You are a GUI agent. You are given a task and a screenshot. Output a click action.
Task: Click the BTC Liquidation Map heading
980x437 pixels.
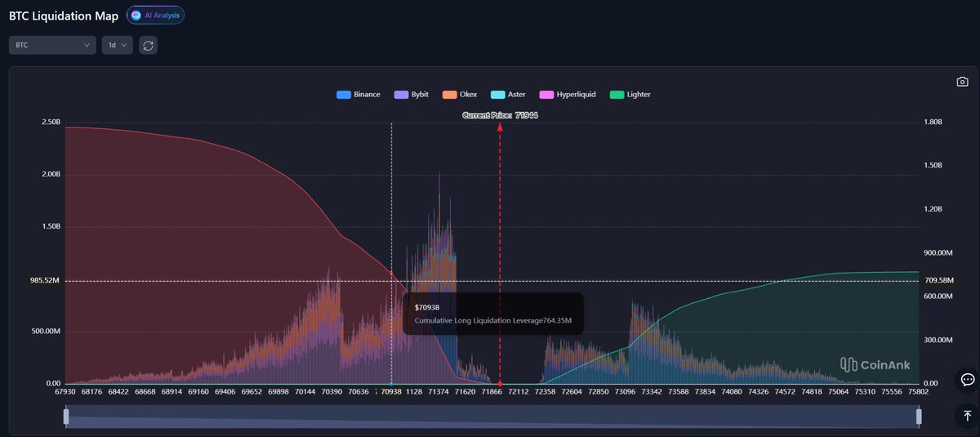tap(64, 16)
